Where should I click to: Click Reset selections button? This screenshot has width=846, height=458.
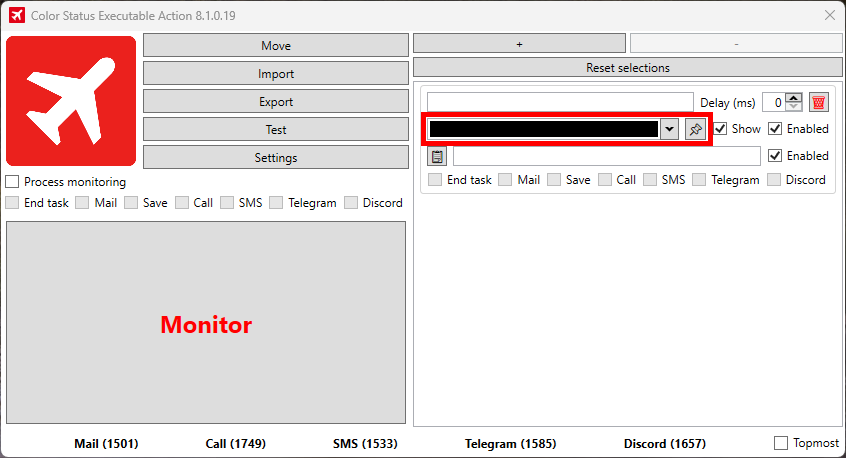pos(627,67)
